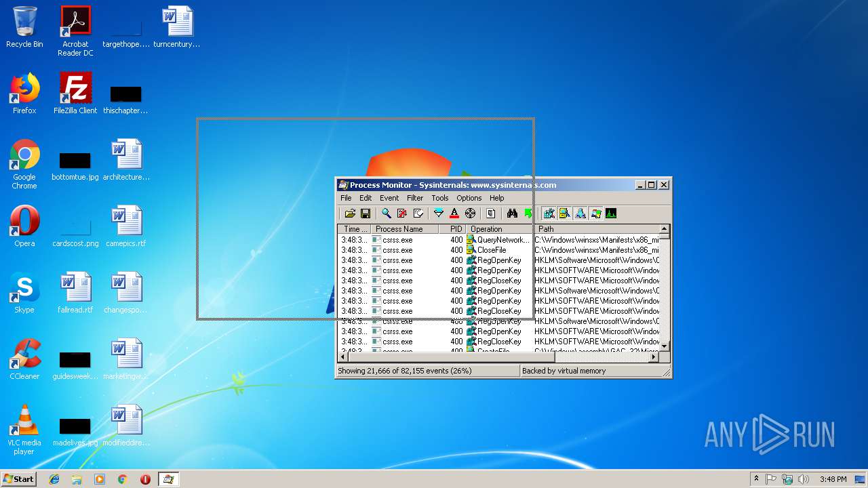Screen dimensions: 868x488
Task: Select the fallread.rtf file icon
Action: click(x=75, y=293)
